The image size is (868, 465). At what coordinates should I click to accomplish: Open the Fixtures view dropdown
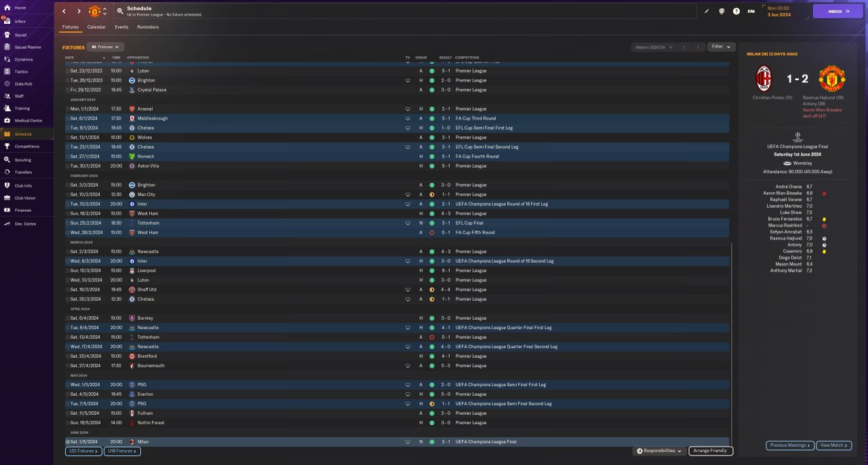(x=105, y=47)
